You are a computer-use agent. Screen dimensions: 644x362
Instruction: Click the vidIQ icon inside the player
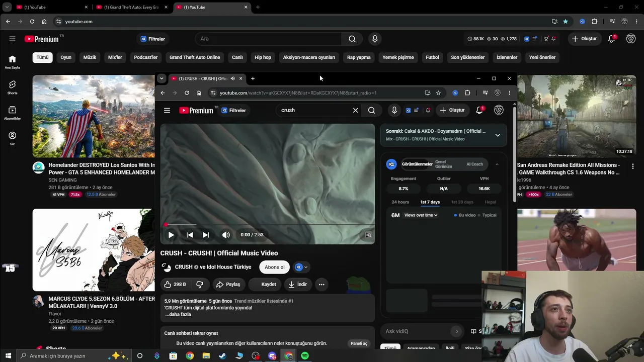tap(368, 235)
